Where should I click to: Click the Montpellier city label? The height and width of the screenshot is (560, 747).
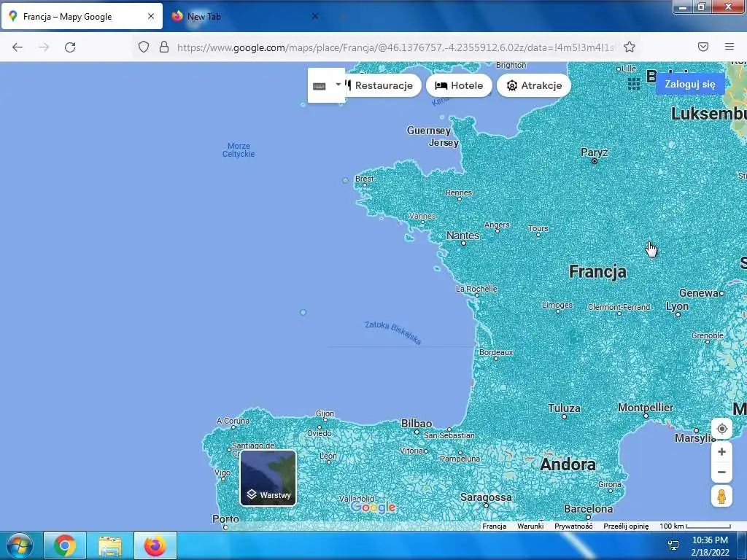point(646,408)
